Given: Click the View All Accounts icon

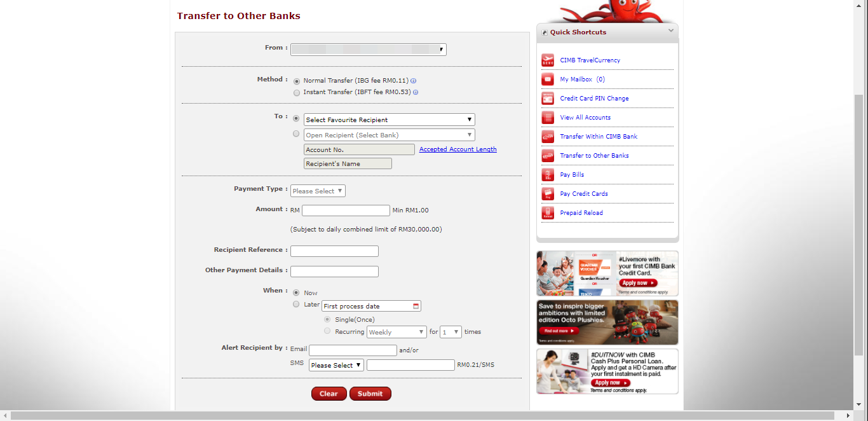Looking at the screenshot, I should click(x=548, y=118).
